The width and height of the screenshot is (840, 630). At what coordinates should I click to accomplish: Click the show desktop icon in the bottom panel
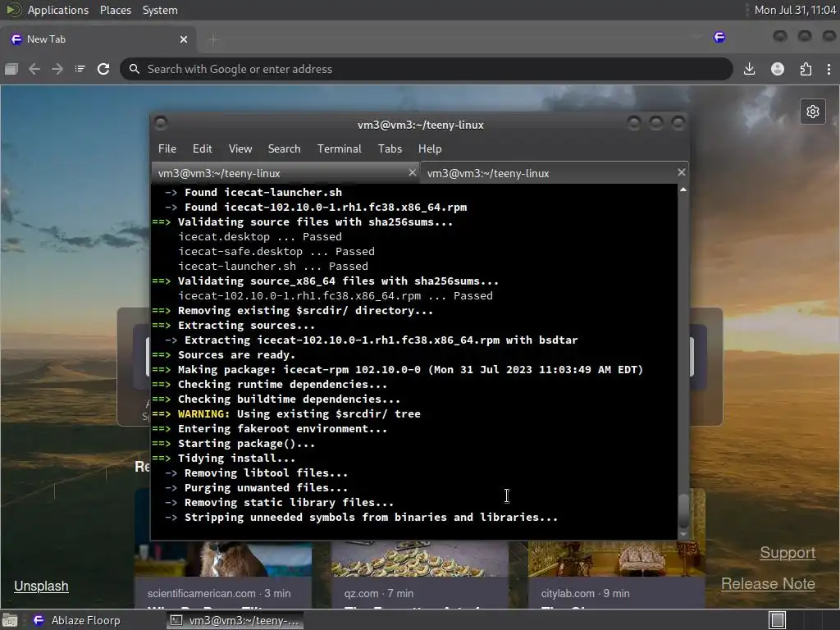[x=10, y=620]
